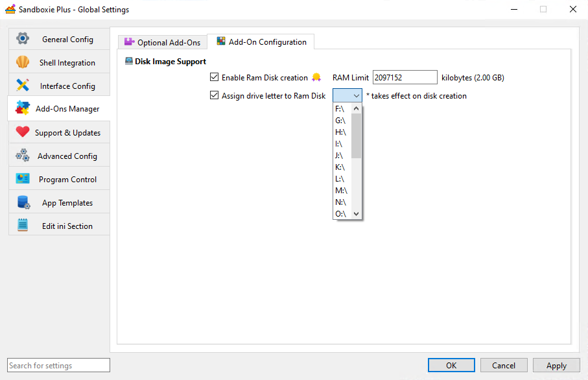
Task: Select the Shell Integration sidebar icon
Action: (x=23, y=62)
